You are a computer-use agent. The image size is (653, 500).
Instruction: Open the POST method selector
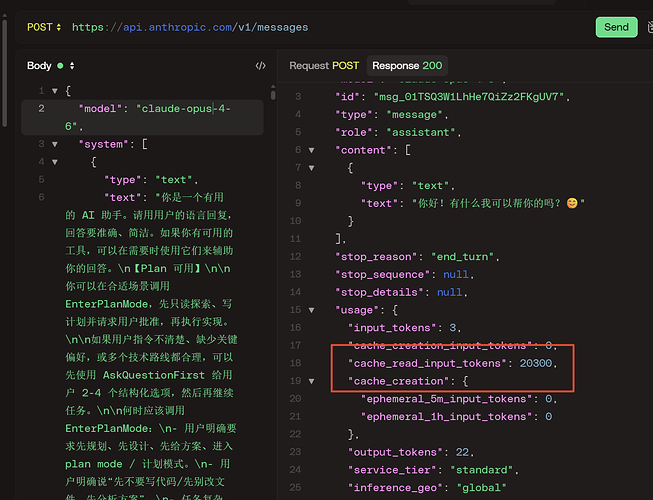point(44,27)
